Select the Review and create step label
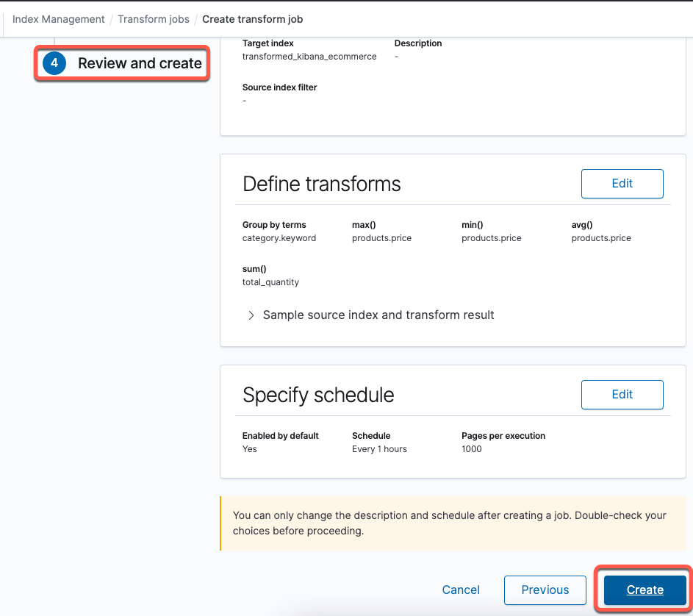This screenshot has width=693, height=616. point(140,63)
